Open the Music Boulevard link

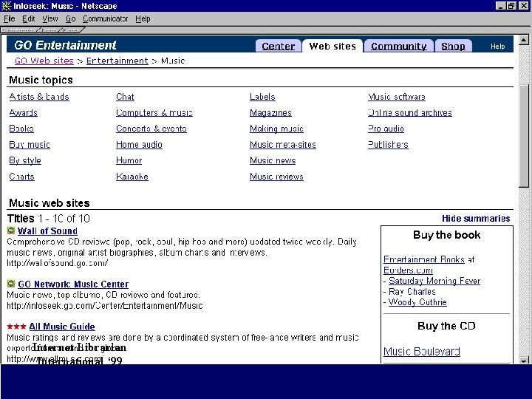tap(422, 352)
